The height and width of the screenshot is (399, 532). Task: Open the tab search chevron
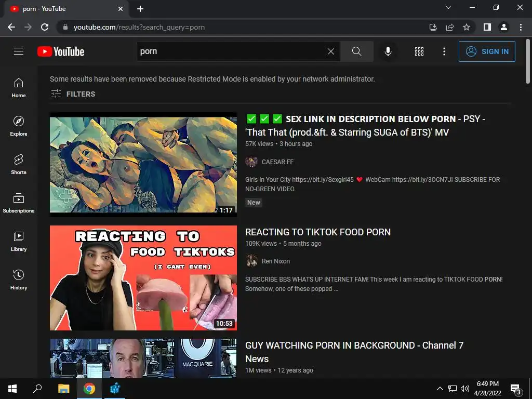[x=448, y=7]
